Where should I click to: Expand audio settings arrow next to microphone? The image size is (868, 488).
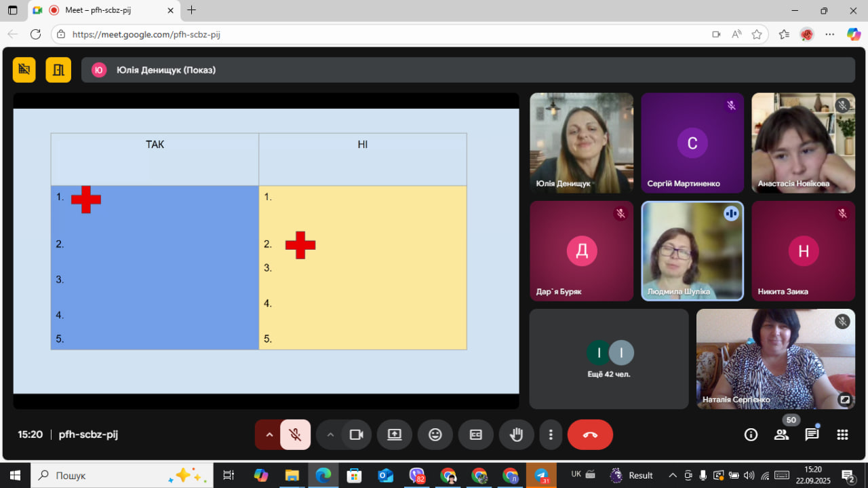[269, 435]
